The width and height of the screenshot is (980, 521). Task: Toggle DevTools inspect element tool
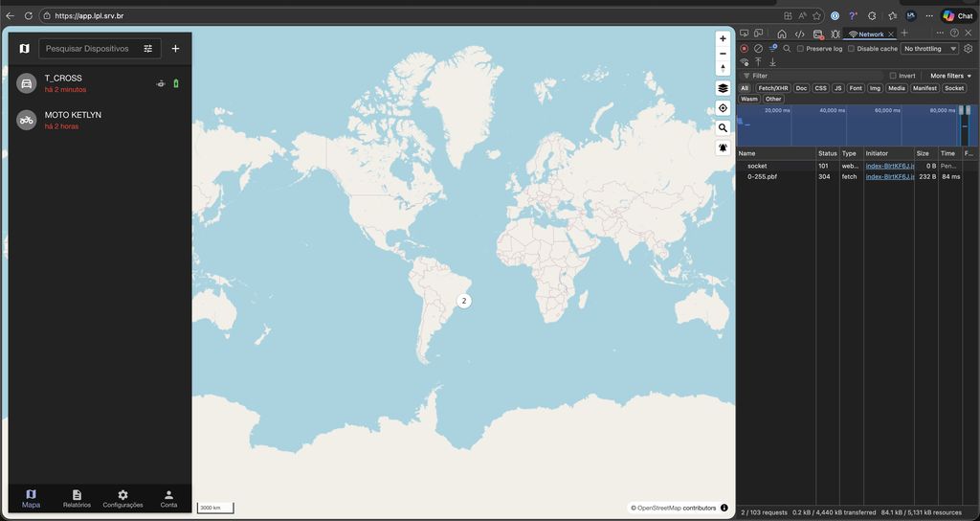[744, 34]
